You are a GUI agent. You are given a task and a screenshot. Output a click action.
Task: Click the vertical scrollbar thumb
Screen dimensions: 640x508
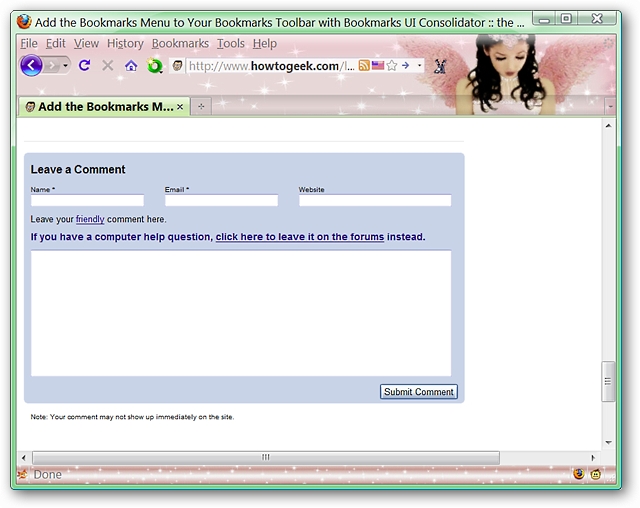[608, 382]
